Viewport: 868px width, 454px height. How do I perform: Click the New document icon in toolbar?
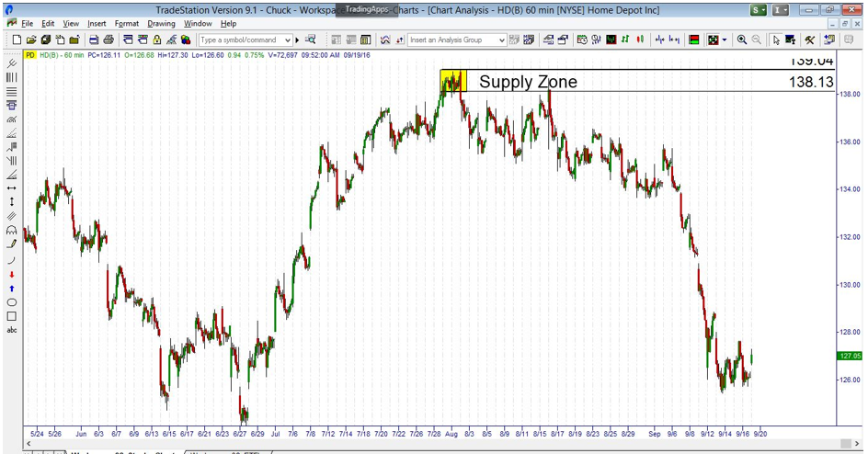coord(17,40)
